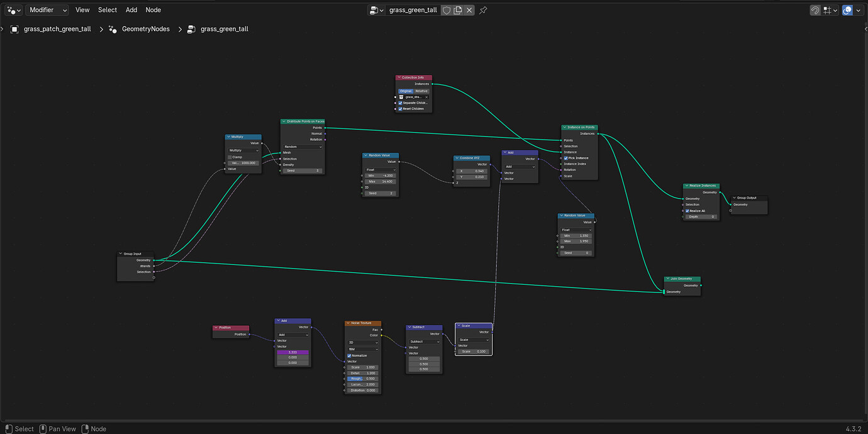Image resolution: width=868 pixels, height=434 pixels.
Task: Open the Add menu
Action: (x=131, y=10)
